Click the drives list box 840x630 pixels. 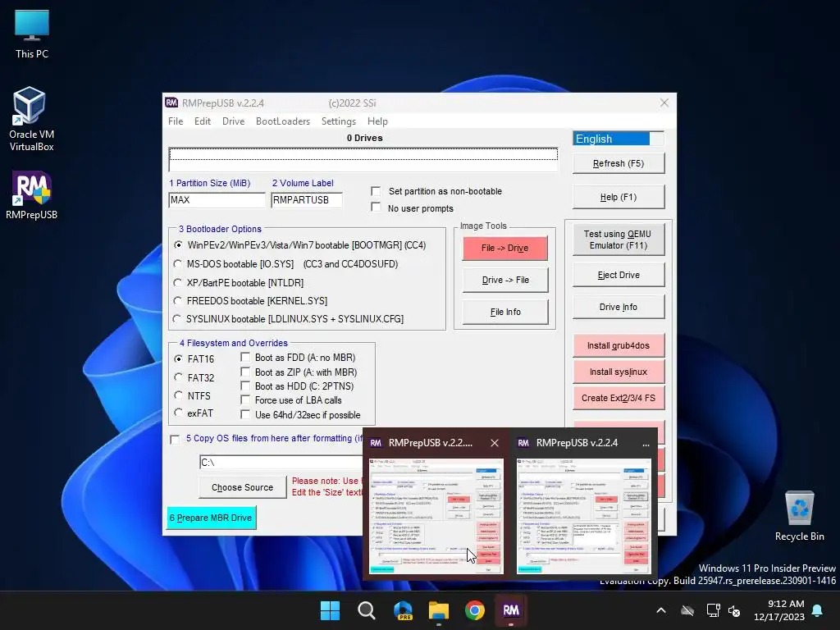coord(363,159)
